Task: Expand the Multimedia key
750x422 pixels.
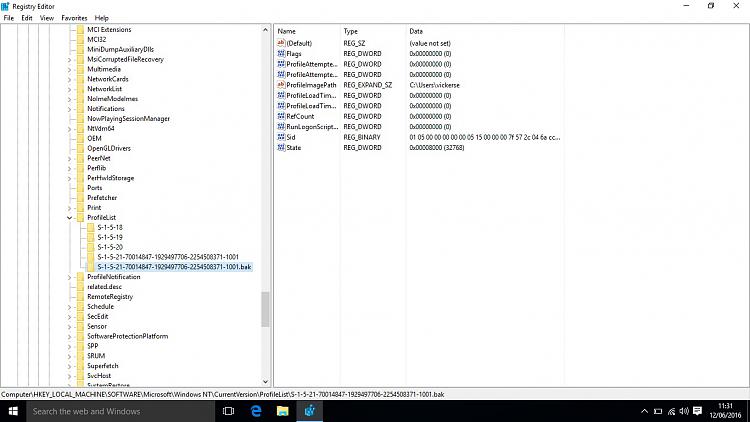Action: pos(70,70)
